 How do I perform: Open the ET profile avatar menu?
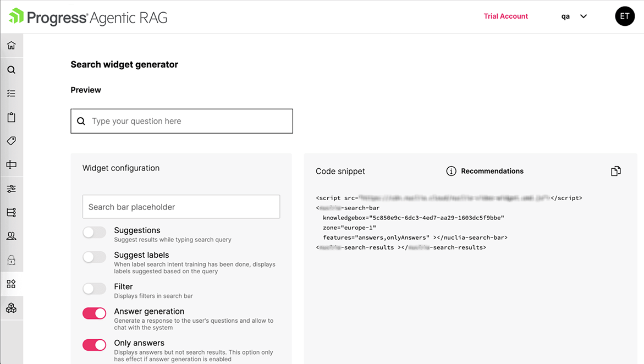click(625, 16)
